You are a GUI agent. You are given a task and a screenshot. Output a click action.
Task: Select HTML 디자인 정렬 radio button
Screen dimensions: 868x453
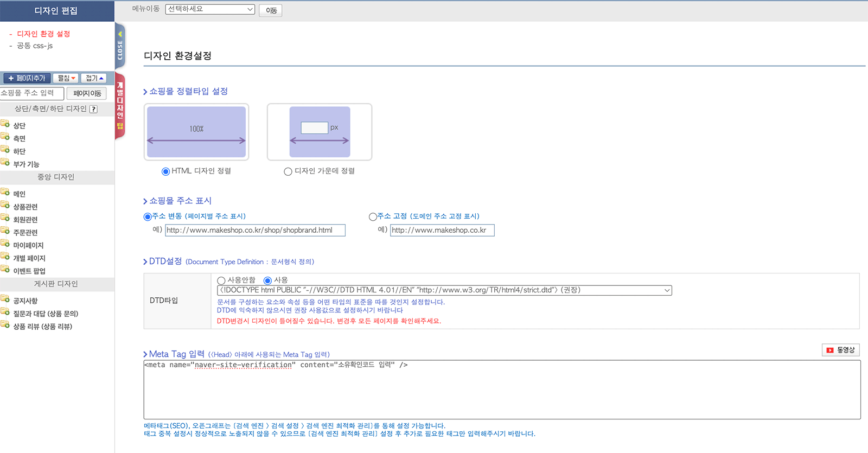(x=165, y=171)
